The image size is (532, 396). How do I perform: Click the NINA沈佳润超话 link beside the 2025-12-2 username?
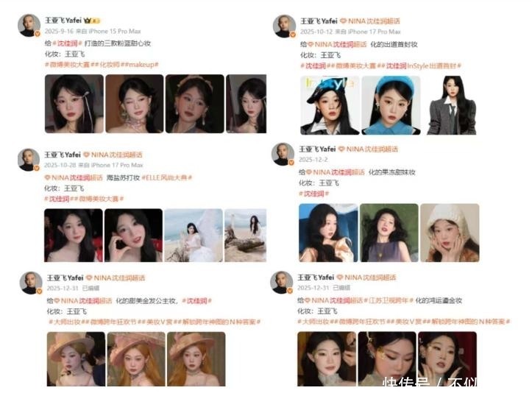[372, 149]
